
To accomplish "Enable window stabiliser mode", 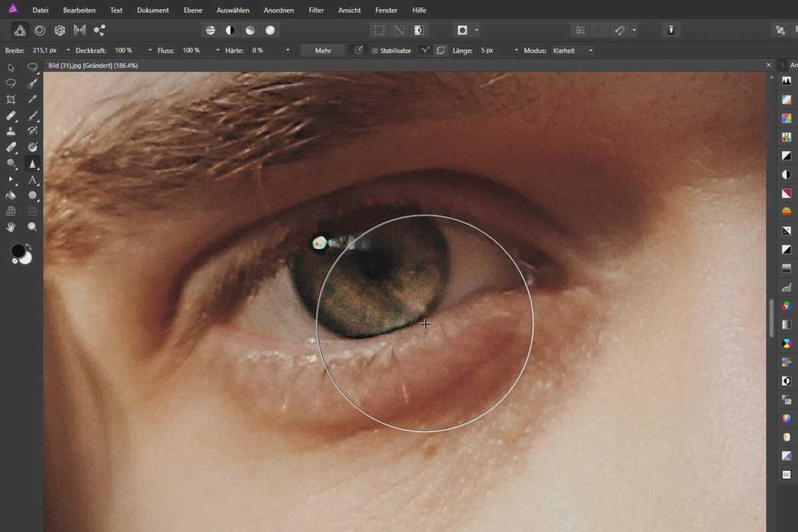I will [x=441, y=51].
